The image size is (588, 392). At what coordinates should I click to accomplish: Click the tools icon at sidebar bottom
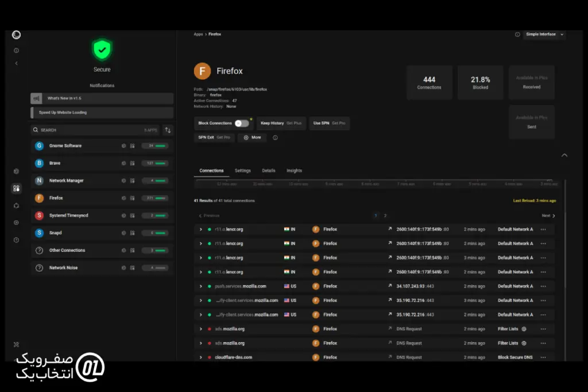[16, 344]
